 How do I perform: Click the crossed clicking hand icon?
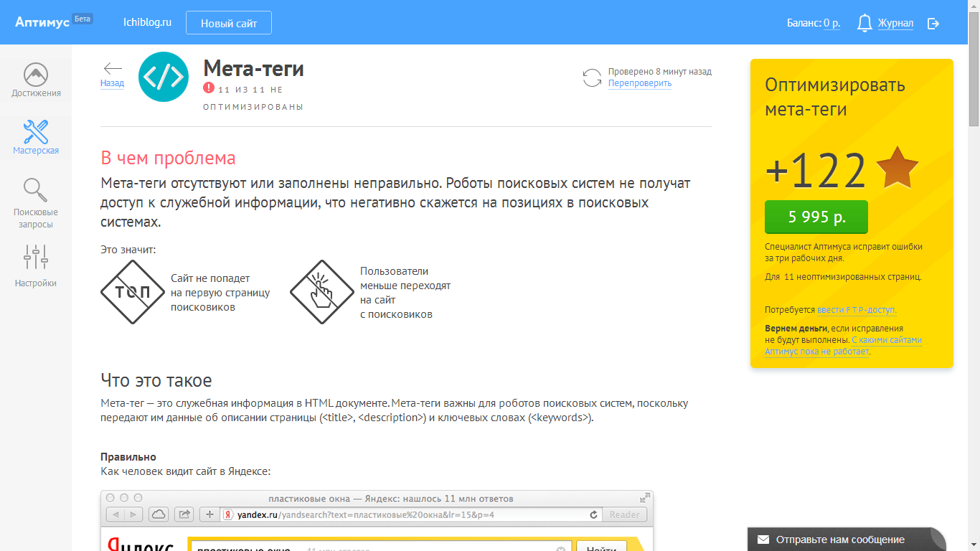click(x=322, y=292)
